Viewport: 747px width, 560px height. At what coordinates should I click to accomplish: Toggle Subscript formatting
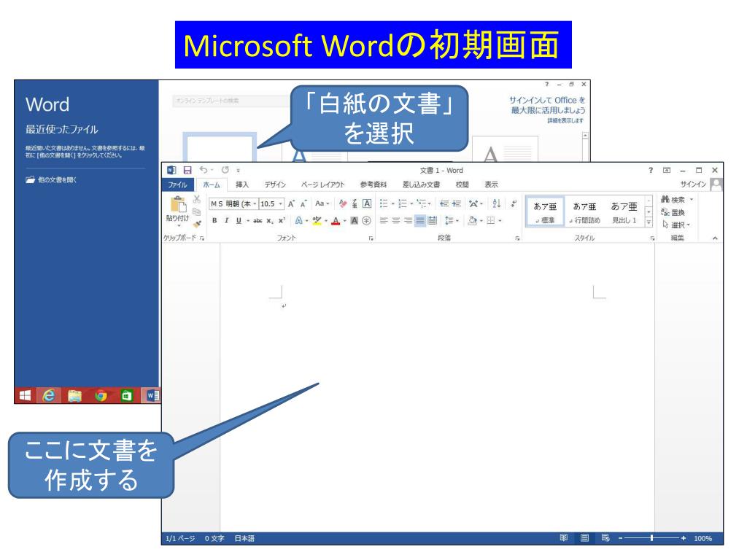click(270, 220)
